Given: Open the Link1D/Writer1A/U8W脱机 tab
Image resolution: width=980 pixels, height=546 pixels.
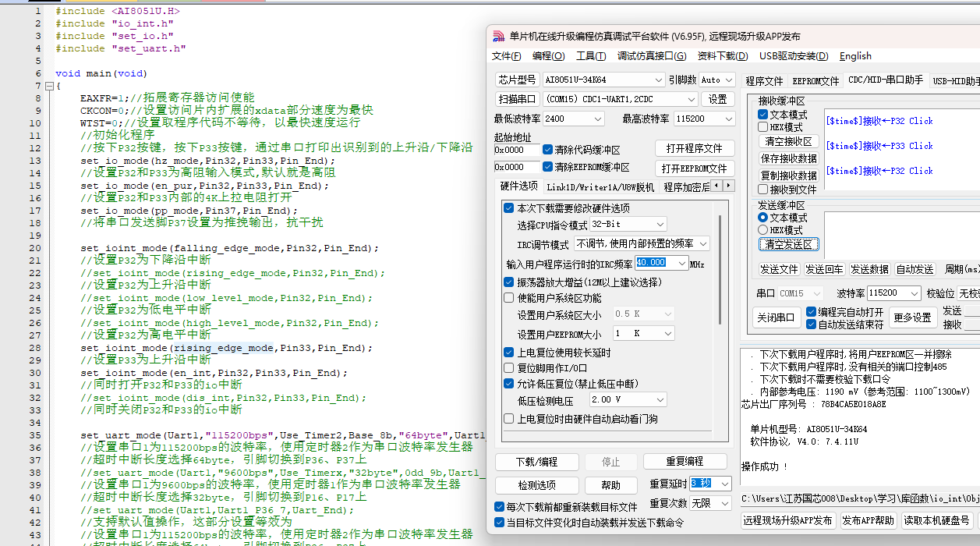Looking at the screenshot, I should coord(600,187).
